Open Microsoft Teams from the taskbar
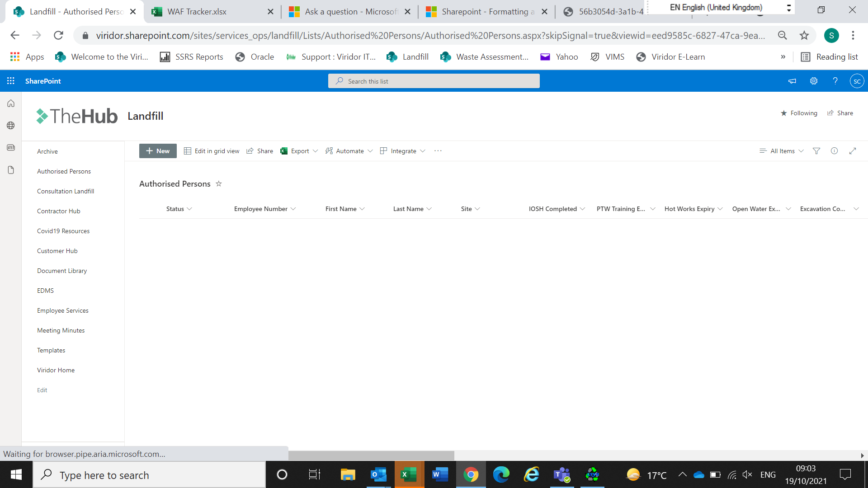868x488 pixels. click(561, 474)
